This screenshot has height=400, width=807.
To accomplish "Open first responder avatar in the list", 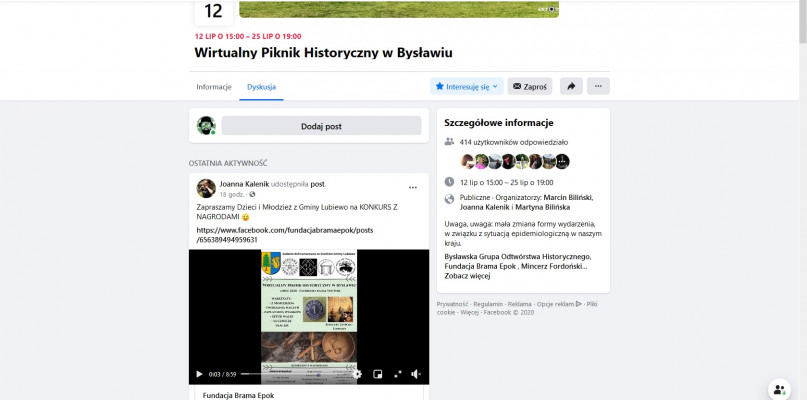I will tap(468, 162).
